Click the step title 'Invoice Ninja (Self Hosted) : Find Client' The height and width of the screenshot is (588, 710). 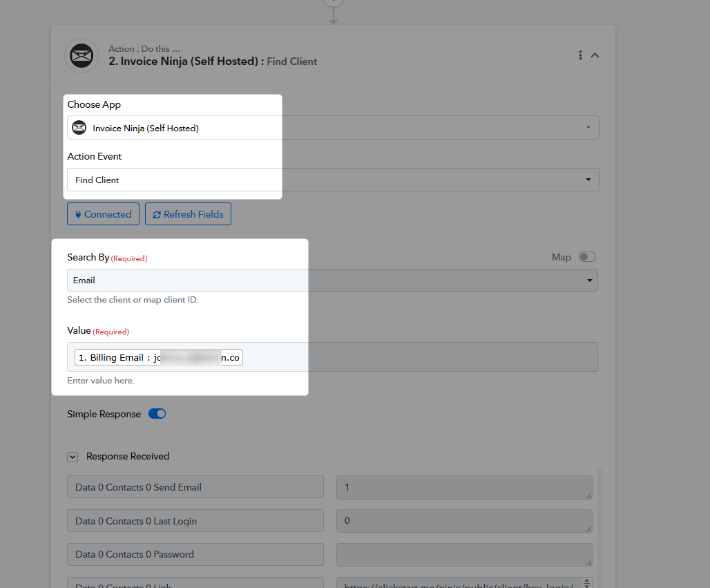tap(213, 61)
